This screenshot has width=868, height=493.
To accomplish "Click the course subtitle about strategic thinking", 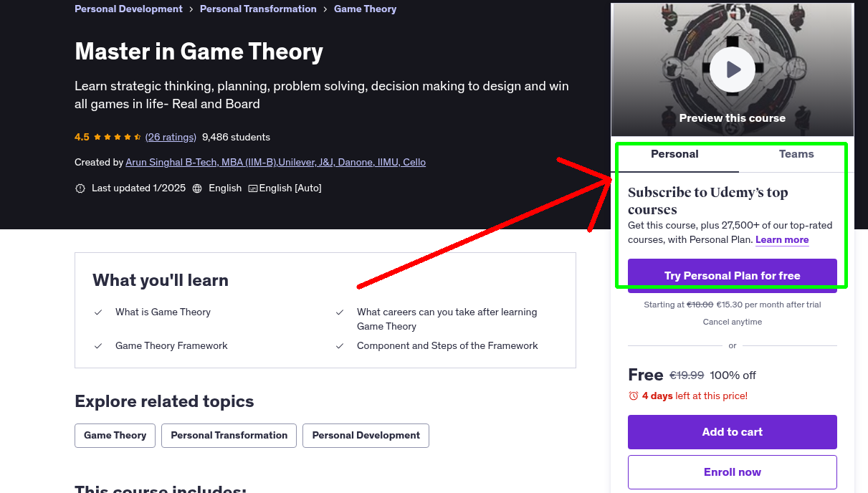I will pyautogui.click(x=322, y=95).
